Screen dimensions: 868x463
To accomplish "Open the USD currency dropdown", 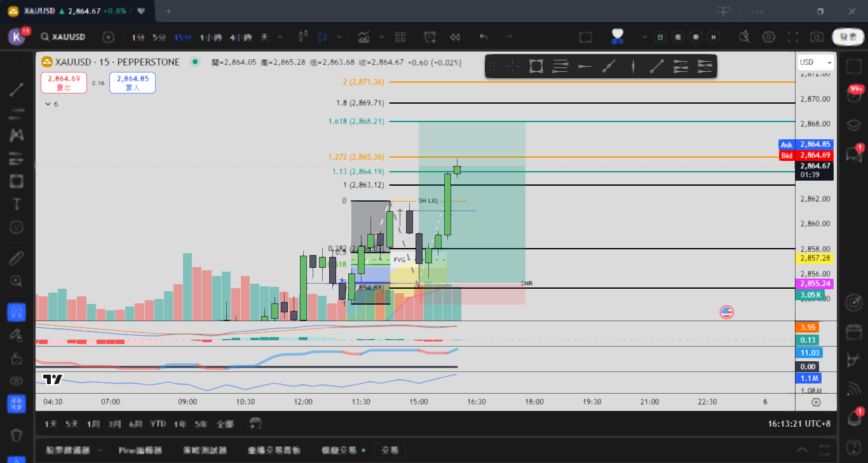I will tap(815, 62).
